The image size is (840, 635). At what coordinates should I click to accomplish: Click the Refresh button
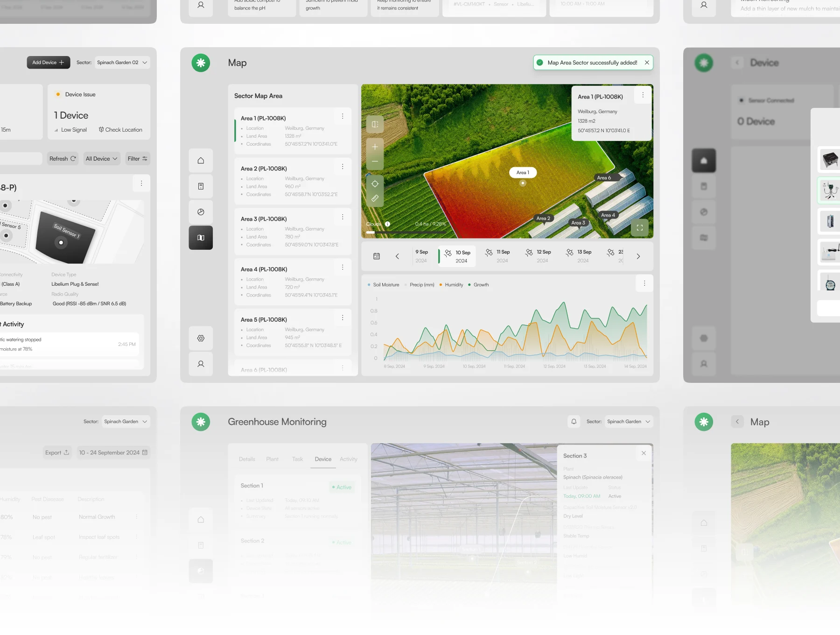tap(63, 159)
